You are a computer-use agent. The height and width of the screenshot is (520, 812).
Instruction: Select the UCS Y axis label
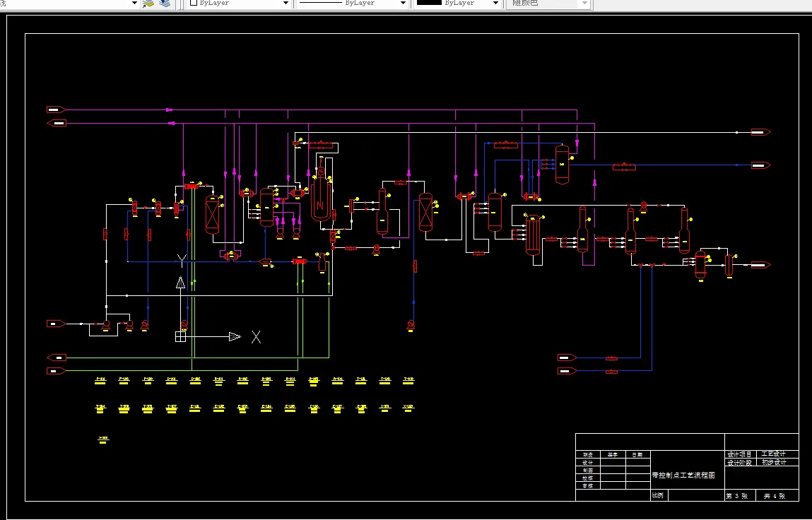[182, 259]
